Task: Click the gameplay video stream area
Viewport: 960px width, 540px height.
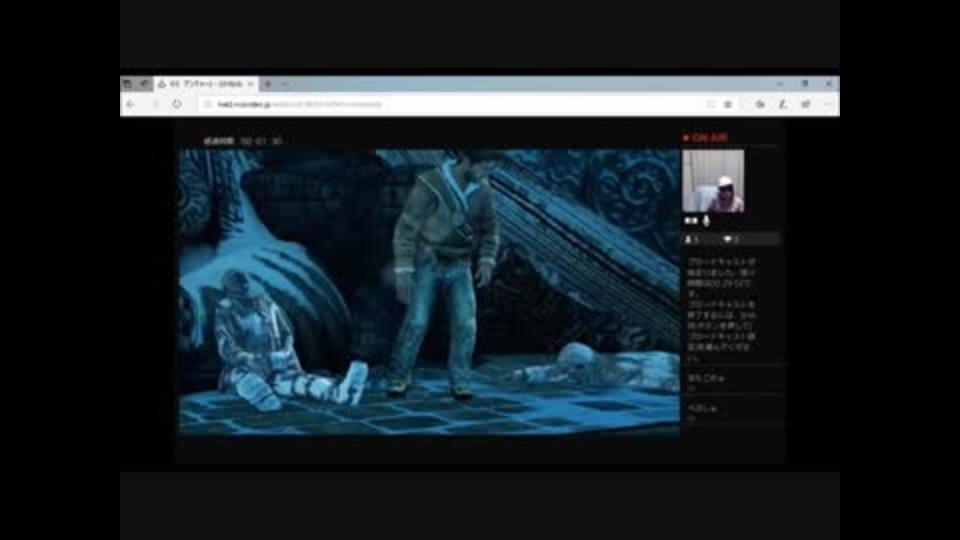Action: pos(429,292)
